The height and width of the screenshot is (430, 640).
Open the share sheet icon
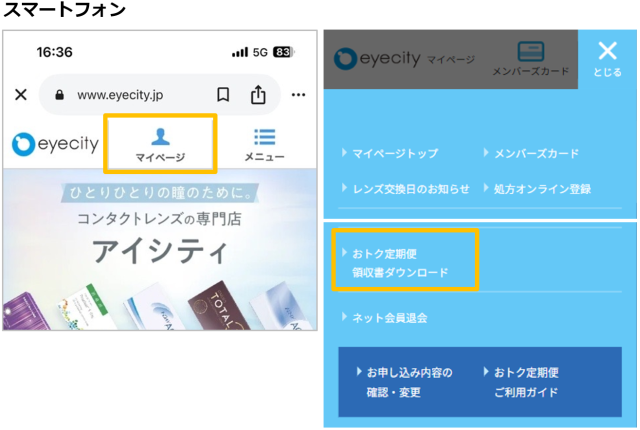coord(258,95)
